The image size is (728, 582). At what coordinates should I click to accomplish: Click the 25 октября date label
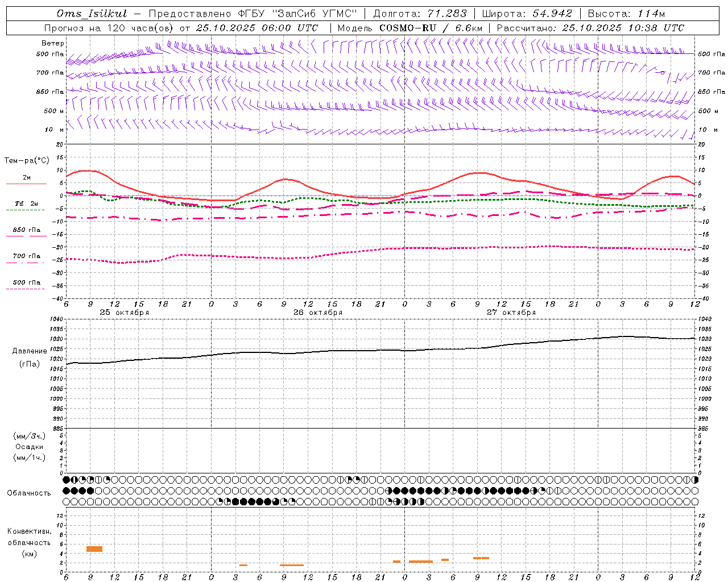(125, 313)
